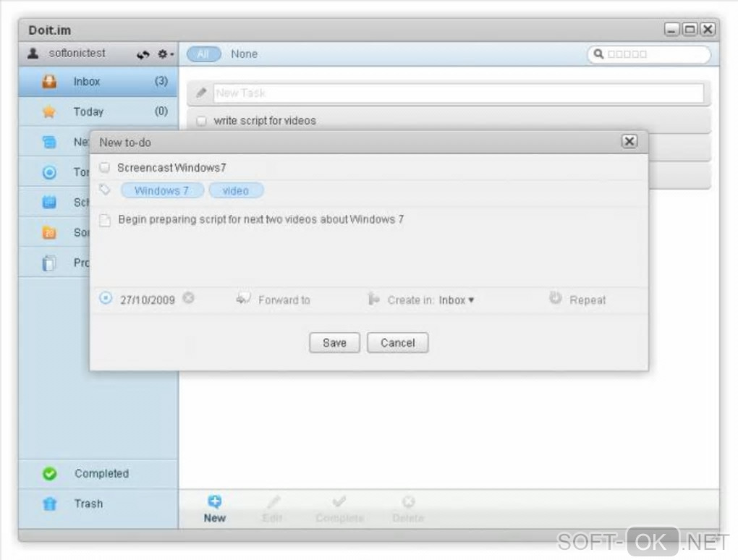Click the tag icon in dialog

coord(105,190)
